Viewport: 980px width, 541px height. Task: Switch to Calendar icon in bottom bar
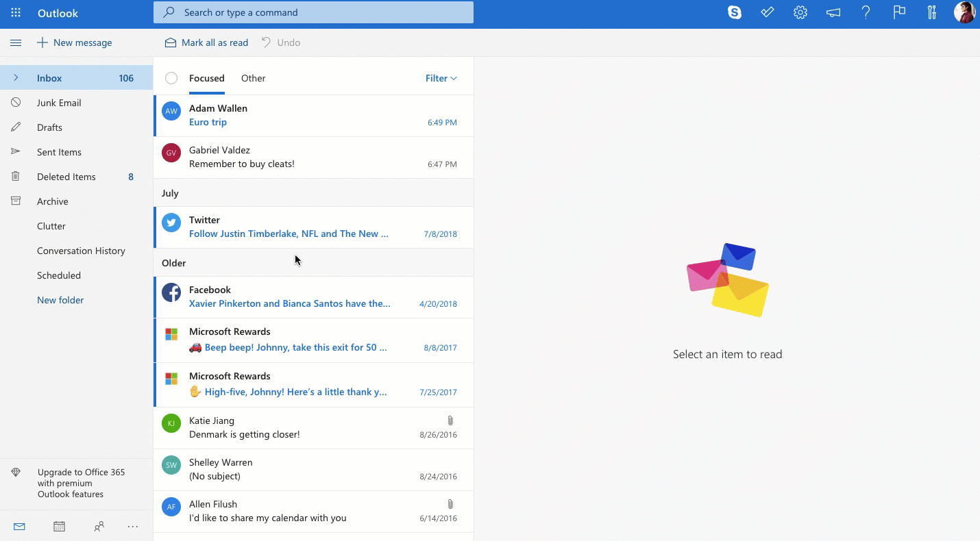[60, 527]
